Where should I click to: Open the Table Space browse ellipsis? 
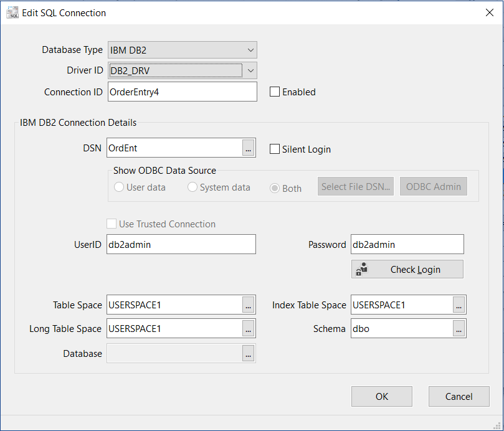point(248,305)
